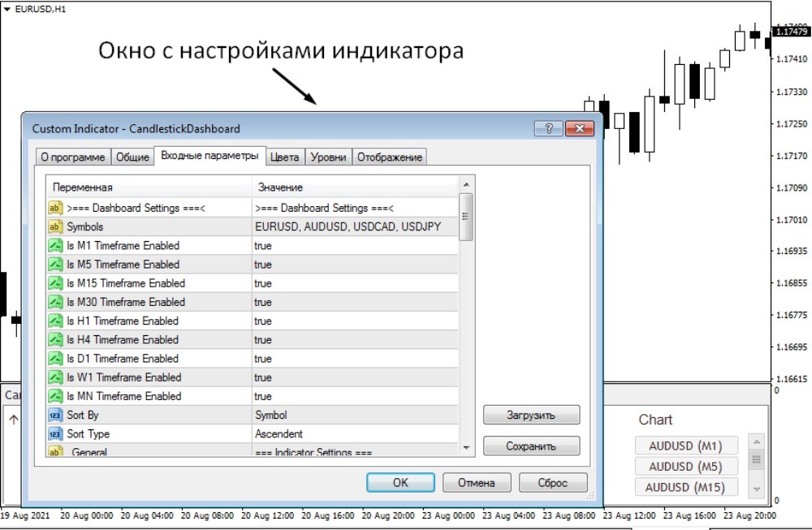Click the bool icon for Is M5 Timeframe Enabled

(55, 265)
